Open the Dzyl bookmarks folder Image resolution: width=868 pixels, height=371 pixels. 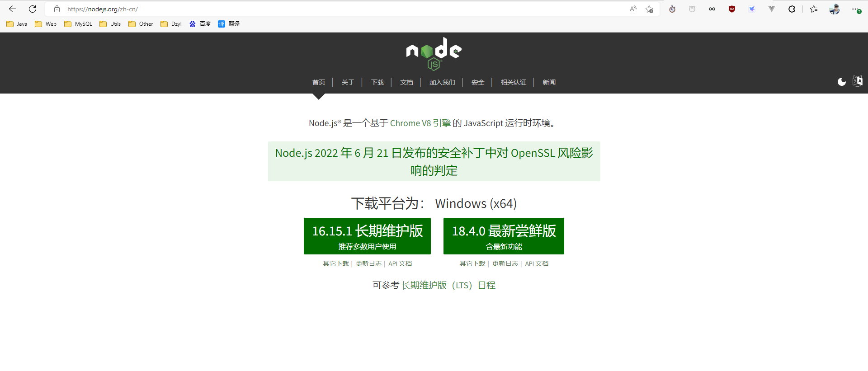(171, 24)
